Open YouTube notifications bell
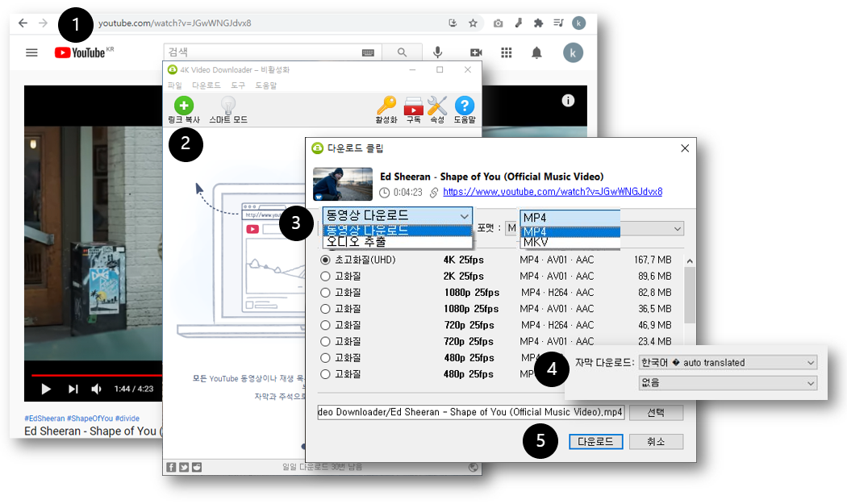Image resolution: width=847 pixels, height=504 pixels. pos(536,52)
